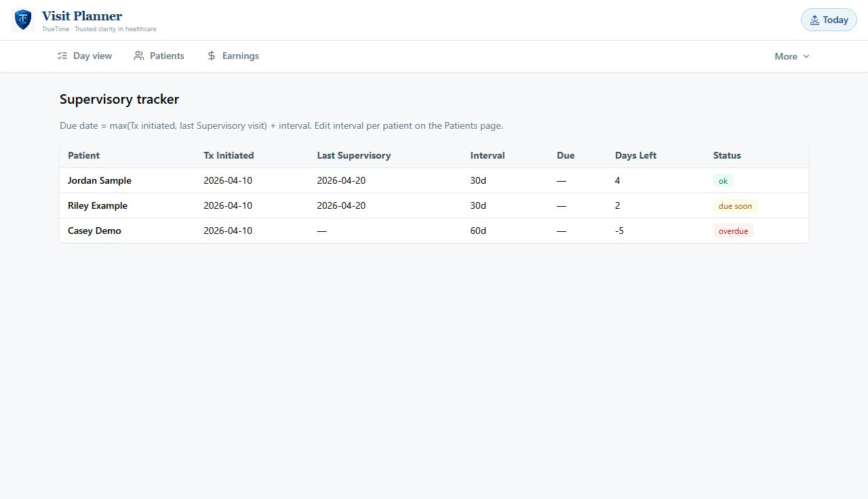Image resolution: width=868 pixels, height=499 pixels.
Task: Open the More menu label
Action: 786,56
